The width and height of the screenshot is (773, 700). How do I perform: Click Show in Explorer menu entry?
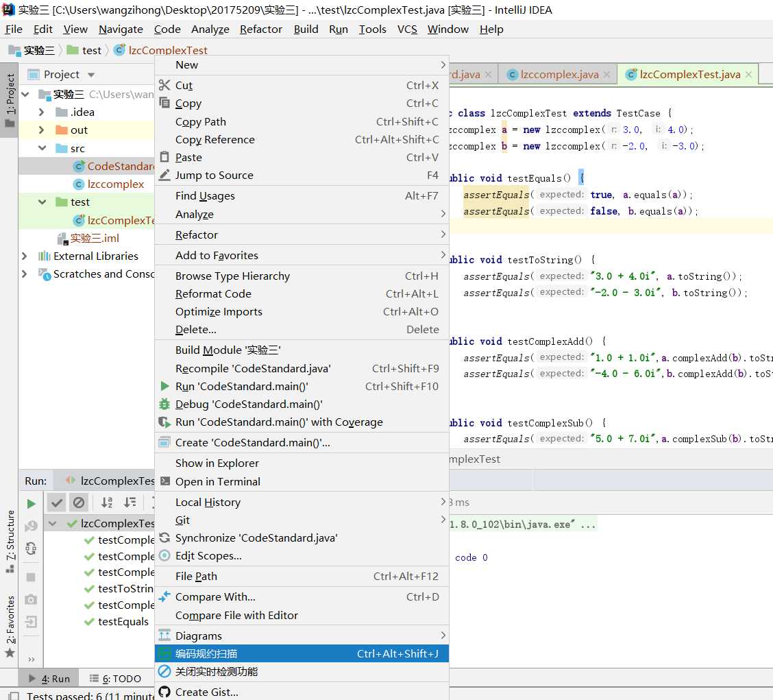(302, 463)
